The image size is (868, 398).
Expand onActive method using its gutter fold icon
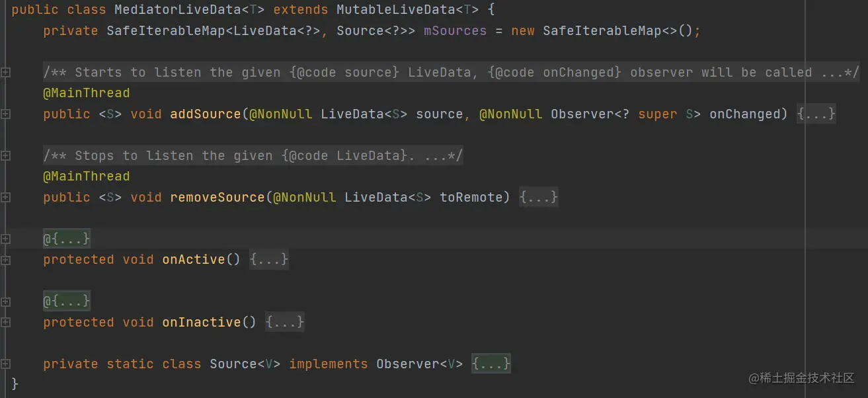(5, 260)
